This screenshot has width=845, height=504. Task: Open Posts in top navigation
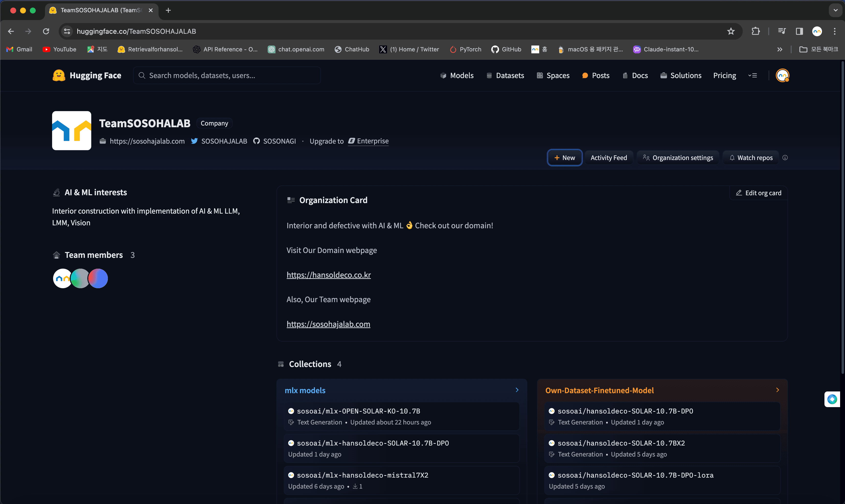tap(596, 75)
